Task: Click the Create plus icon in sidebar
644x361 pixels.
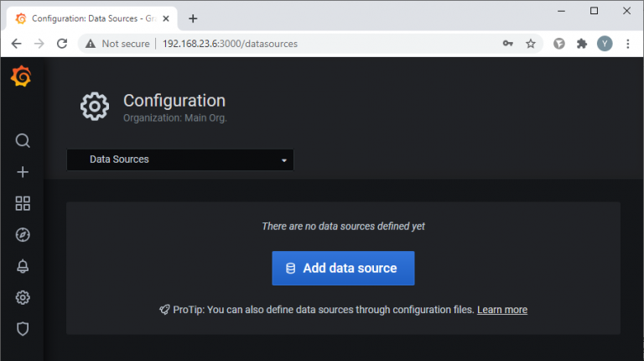Action: [23, 172]
